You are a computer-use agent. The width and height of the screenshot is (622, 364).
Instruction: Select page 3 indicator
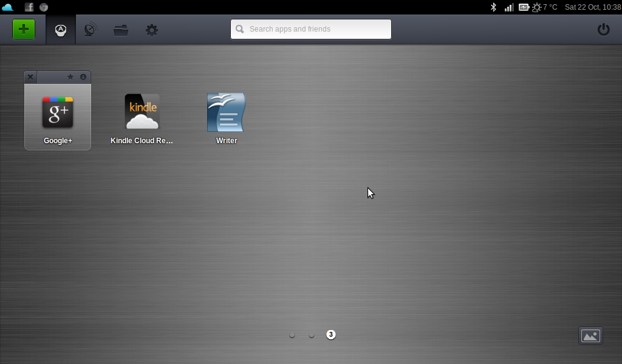pos(330,335)
